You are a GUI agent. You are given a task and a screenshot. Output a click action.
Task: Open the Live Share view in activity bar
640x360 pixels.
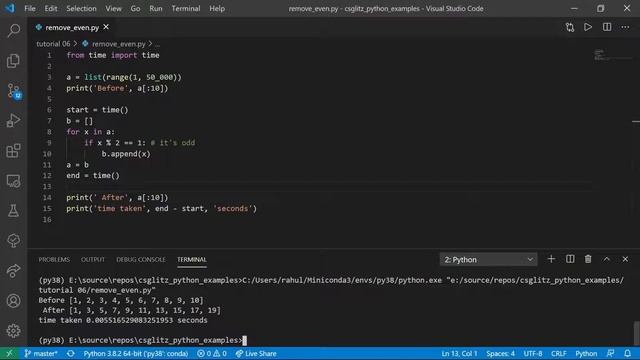13,271
